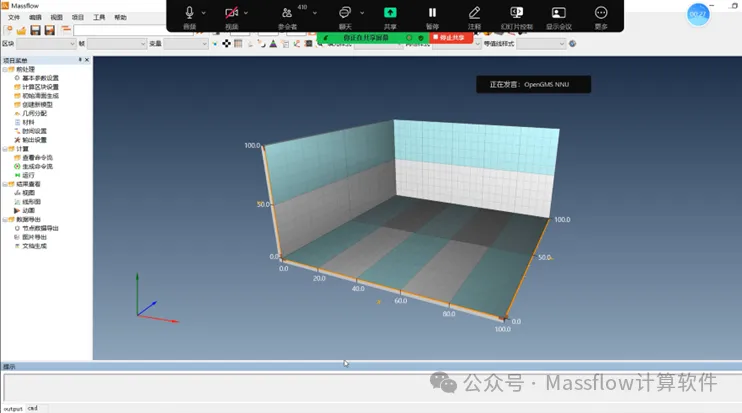Select 动画 tree item
This screenshot has height=413, width=742.
[x=28, y=211]
